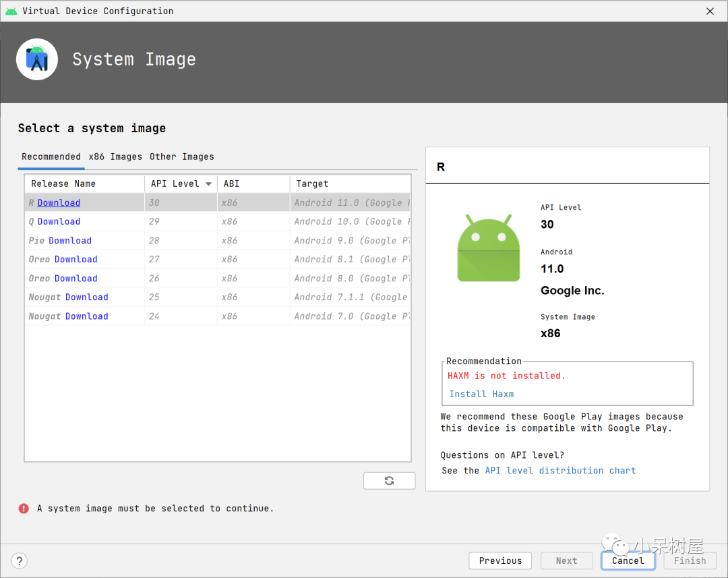The width and height of the screenshot is (728, 578).
Task: Download the Pie system image
Action: pos(70,241)
